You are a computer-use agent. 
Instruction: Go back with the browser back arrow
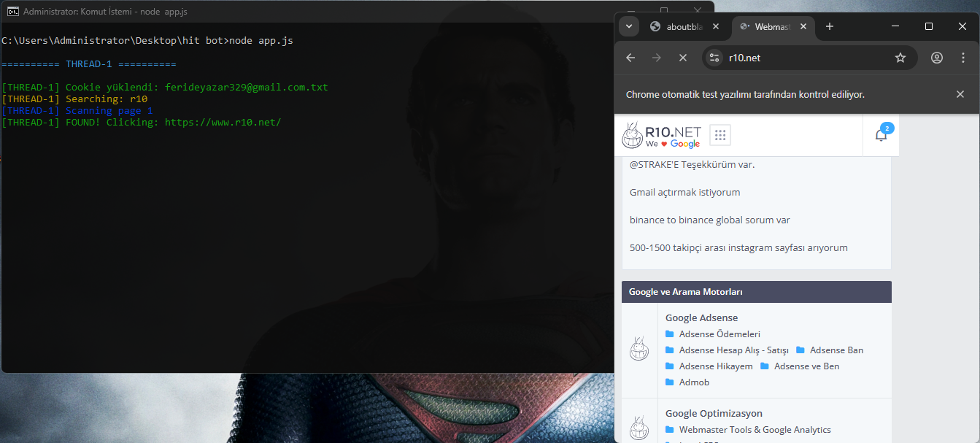click(x=630, y=58)
